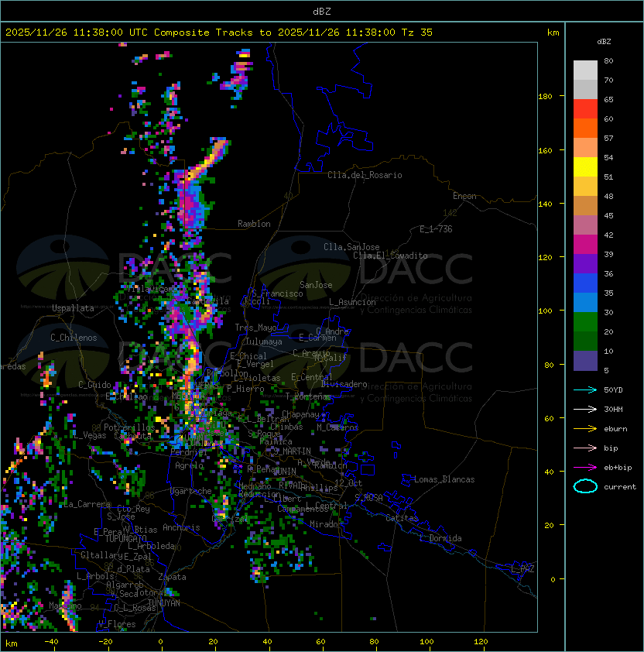Click the 'Catitas' map label
Screen dimensions: 644x652
tap(402, 518)
